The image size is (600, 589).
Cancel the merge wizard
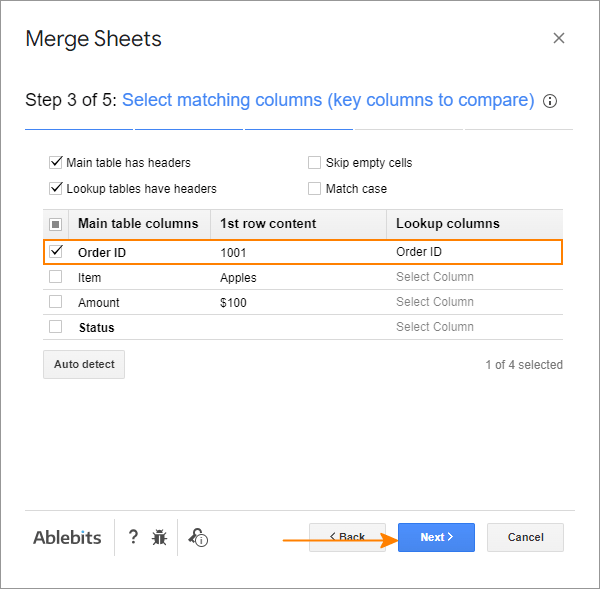point(525,537)
